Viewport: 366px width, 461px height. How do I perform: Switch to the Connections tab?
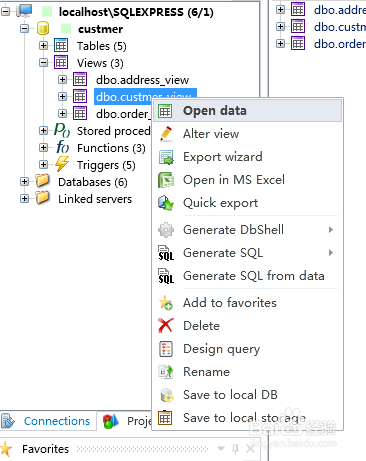coord(49,421)
